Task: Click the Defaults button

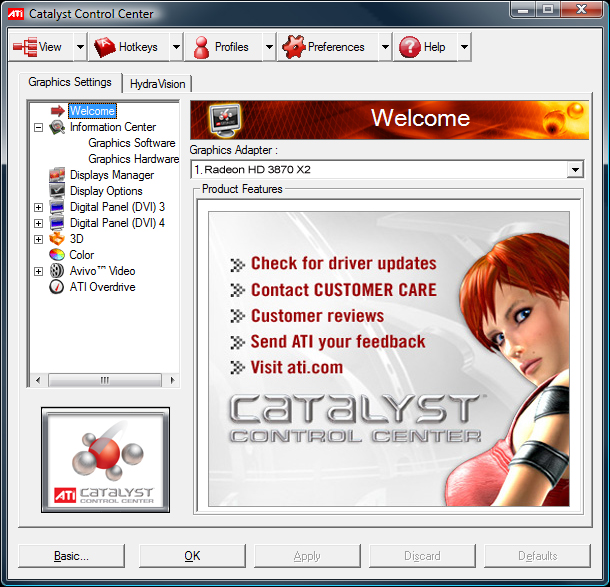Action: point(537,556)
